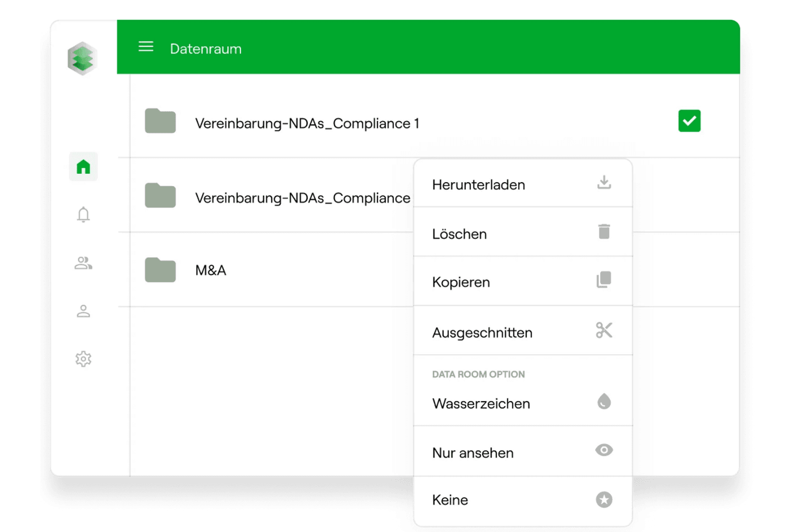Click the download arrow icon beside Herunterladen
Image resolution: width=798 pixels, height=532 pixels.
pos(604,183)
